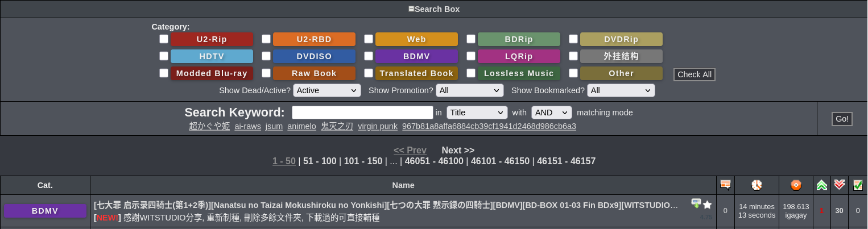Sort by the comments column icon

pos(725,185)
